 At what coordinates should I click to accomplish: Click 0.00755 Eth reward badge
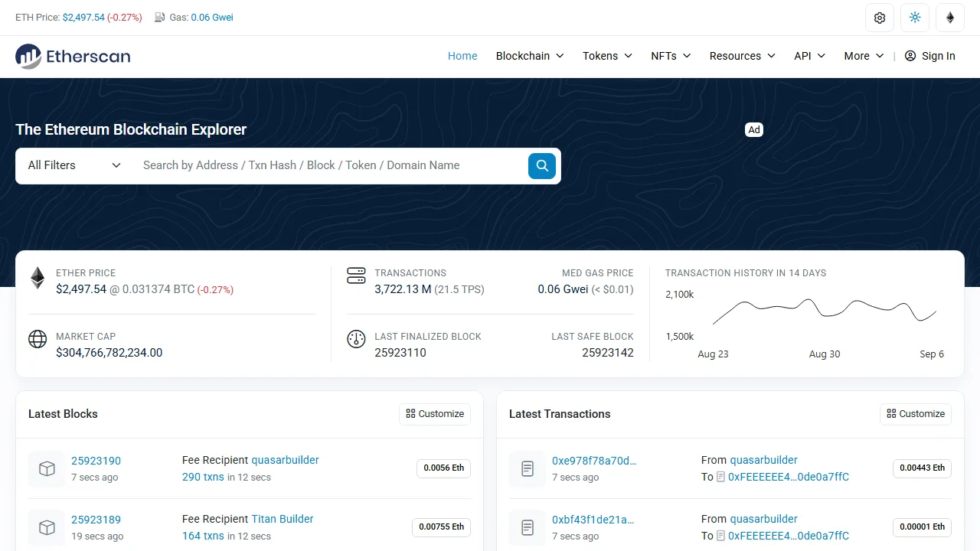(x=441, y=527)
